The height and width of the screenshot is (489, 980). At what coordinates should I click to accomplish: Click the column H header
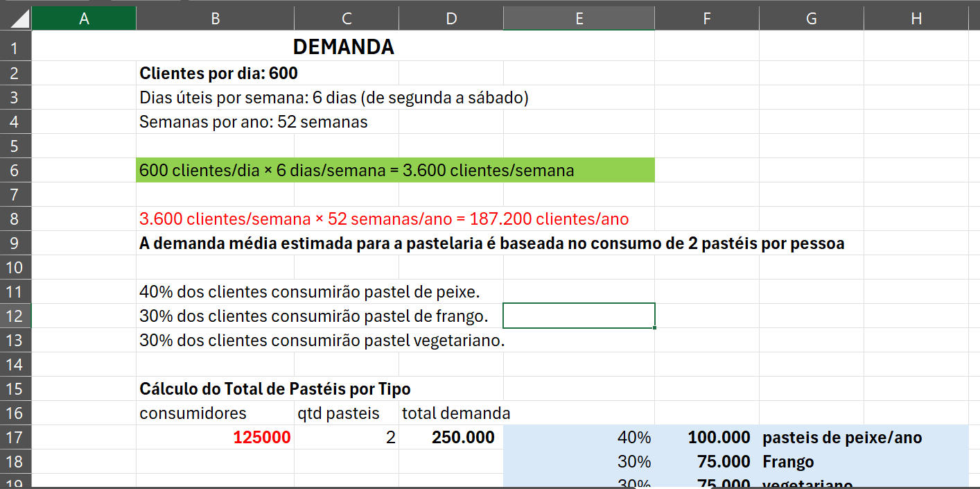pos(916,19)
